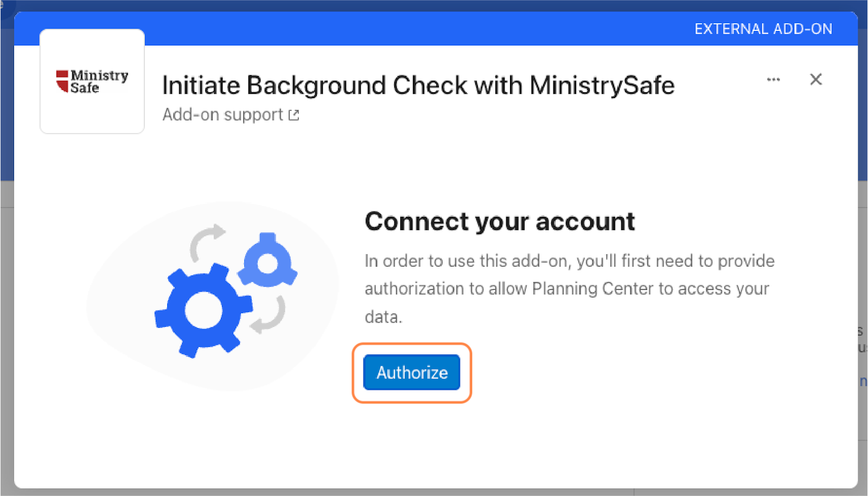Image resolution: width=868 pixels, height=496 pixels.
Task: Click the authorization description paragraph
Action: click(569, 288)
